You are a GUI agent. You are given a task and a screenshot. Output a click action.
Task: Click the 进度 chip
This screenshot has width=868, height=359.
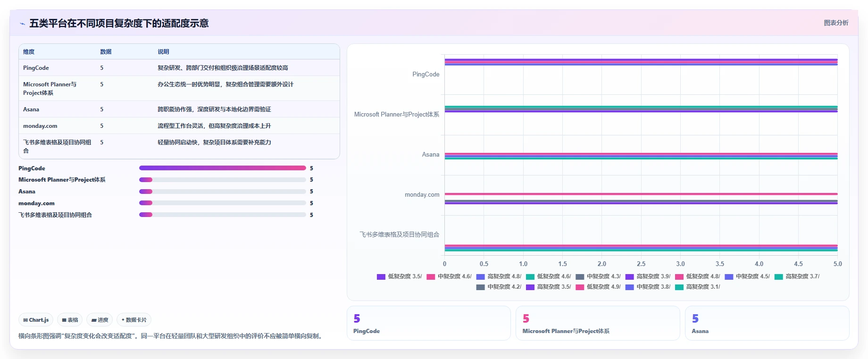(x=100, y=320)
